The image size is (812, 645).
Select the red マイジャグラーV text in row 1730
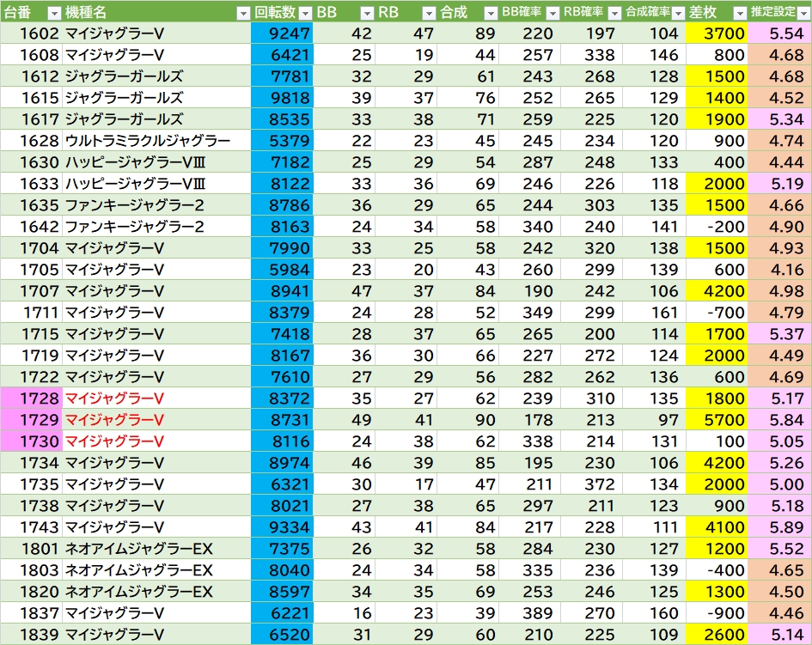(x=114, y=441)
